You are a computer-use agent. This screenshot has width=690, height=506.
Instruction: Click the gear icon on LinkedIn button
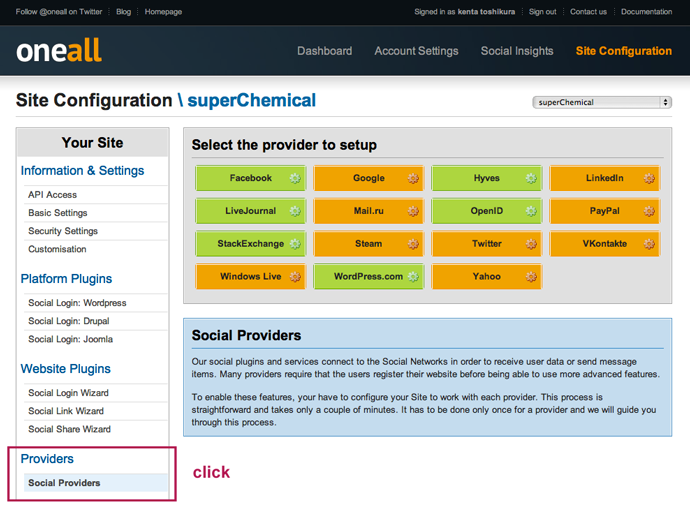(649, 179)
